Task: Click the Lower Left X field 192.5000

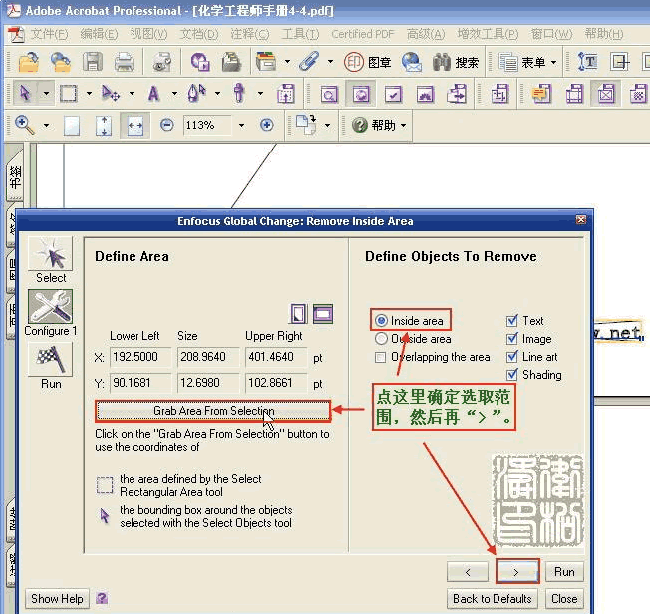Action: click(x=141, y=357)
